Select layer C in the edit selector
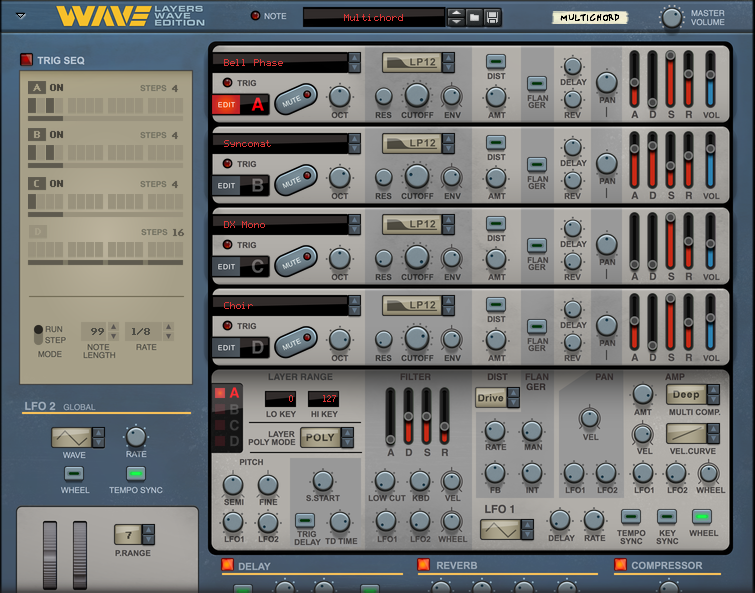The width and height of the screenshot is (755, 593). tap(228, 425)
